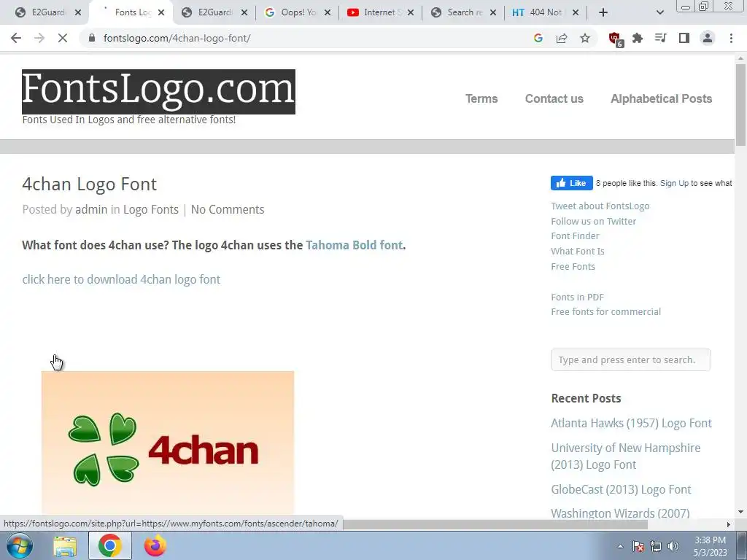Click the address bar URL

[177, 38]
